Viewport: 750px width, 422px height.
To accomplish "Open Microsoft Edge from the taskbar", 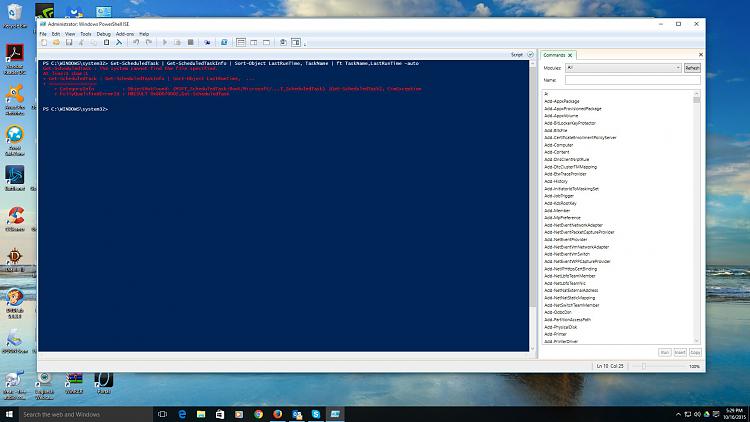I will click(182, 414).
